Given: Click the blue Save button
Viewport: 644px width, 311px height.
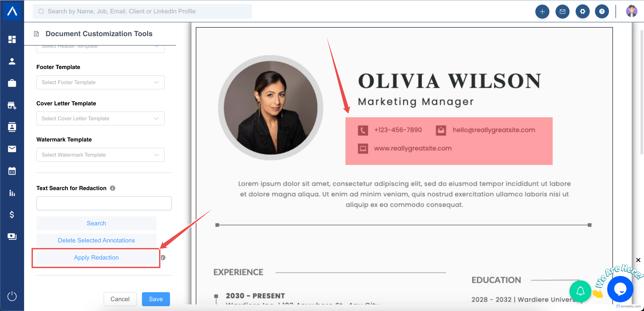Looking at the screenshot, I should click(x=156, y=299).
